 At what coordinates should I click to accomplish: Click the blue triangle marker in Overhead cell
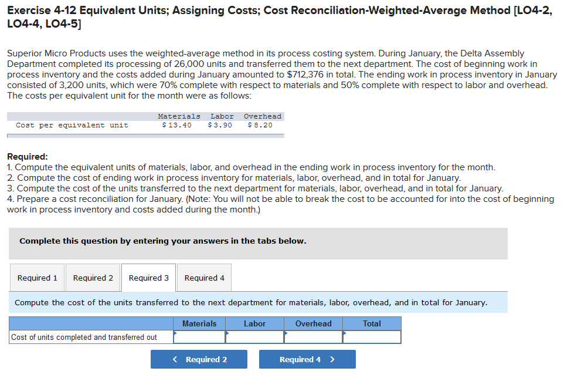285,332
